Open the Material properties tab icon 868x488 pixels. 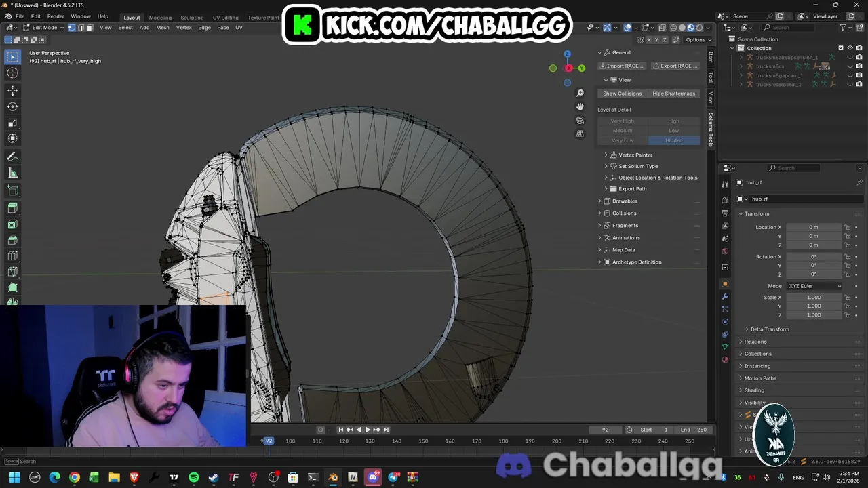[x=725, y=360]
